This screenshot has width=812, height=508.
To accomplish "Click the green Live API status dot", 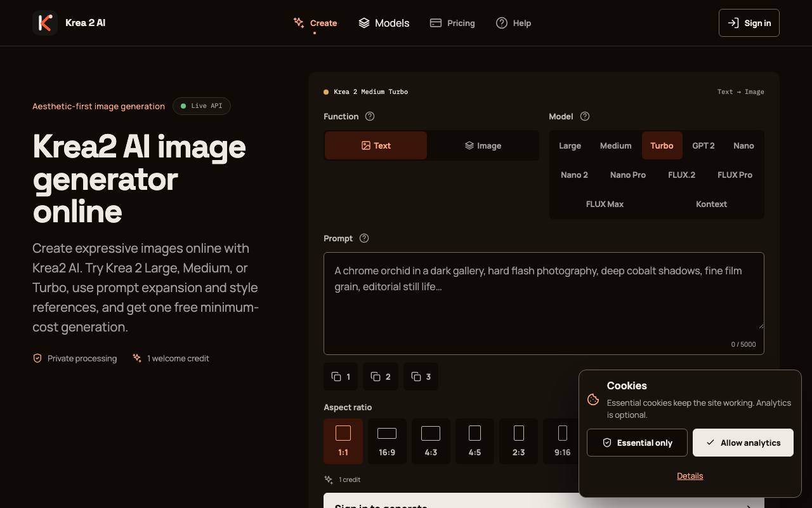I will (183, 106).
